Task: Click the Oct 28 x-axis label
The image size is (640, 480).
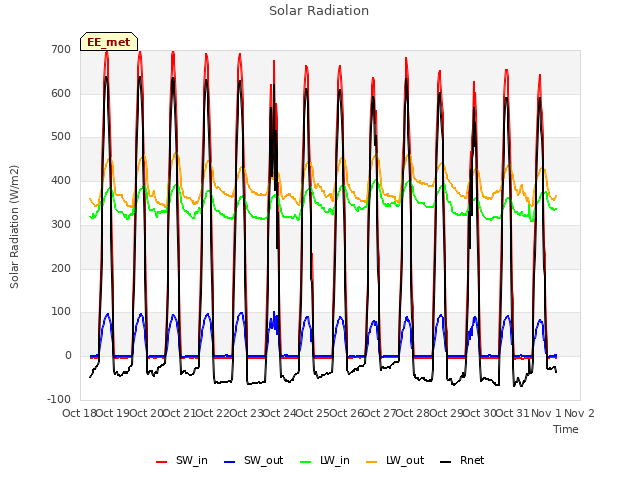Action: coord(413,413)
